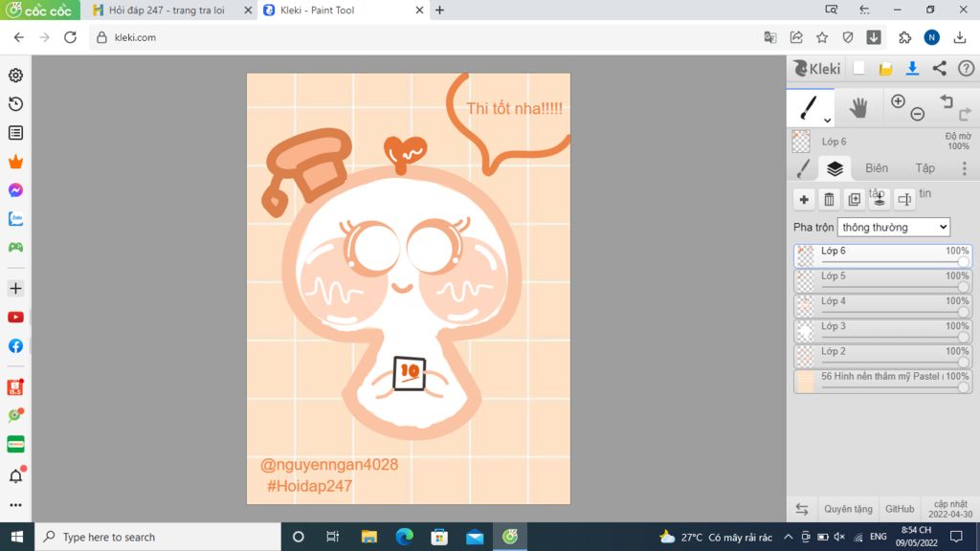The image size is (980, 551).
Task: Close the Kleki - Paint Tool tab
Action: tap(419, 10)
